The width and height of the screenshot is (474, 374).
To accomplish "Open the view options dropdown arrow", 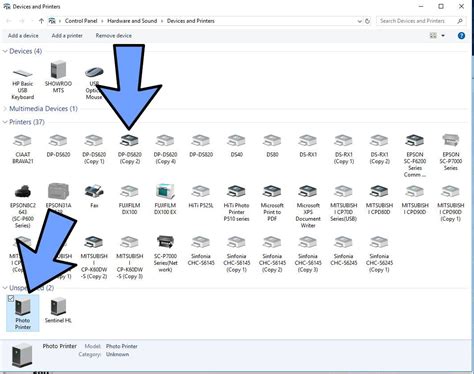I will click(443, 36).
